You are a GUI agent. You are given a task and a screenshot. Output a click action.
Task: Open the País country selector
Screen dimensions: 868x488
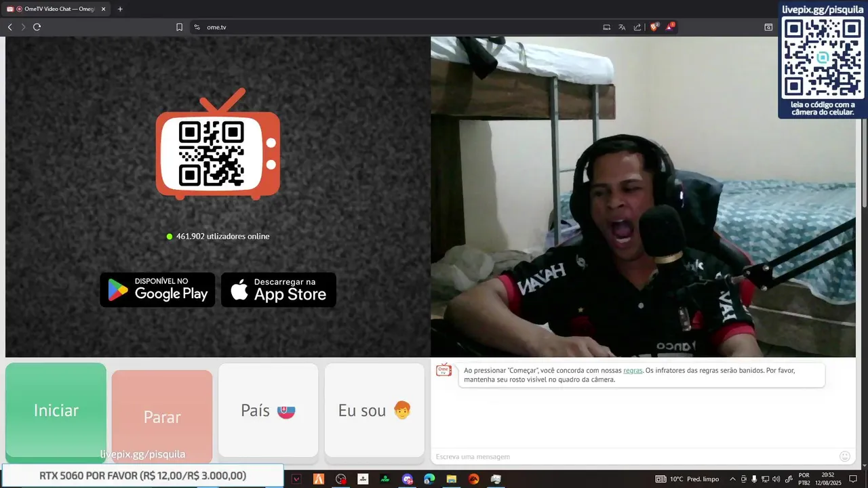(268, 410)
